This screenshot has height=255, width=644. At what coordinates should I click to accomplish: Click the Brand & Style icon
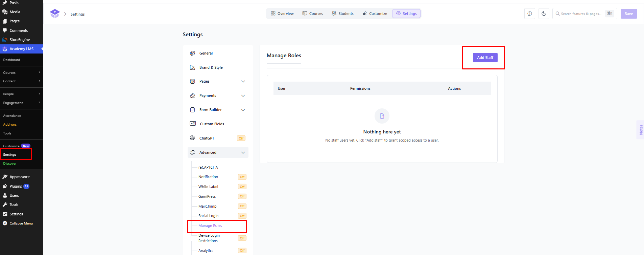coord(192,67)
